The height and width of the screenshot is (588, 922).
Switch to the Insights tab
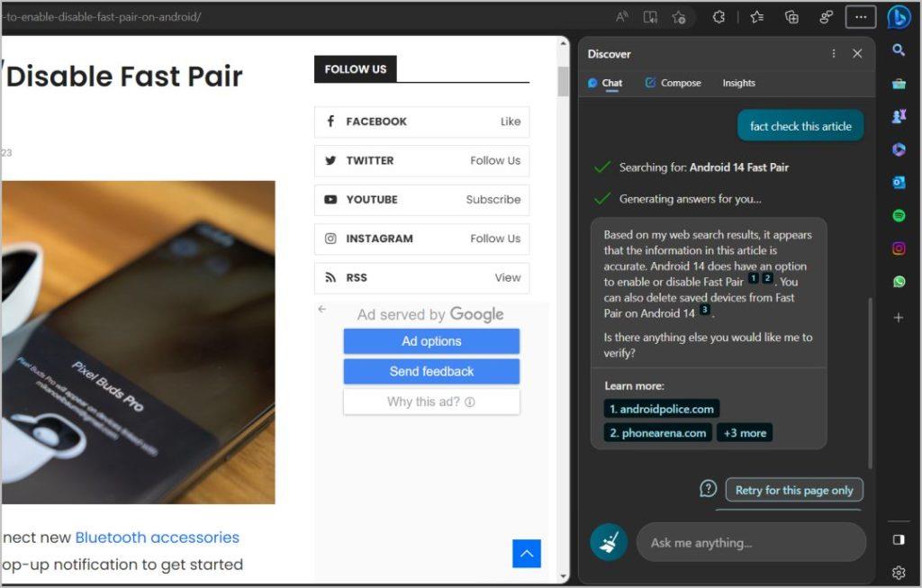[x=738, y=83]
